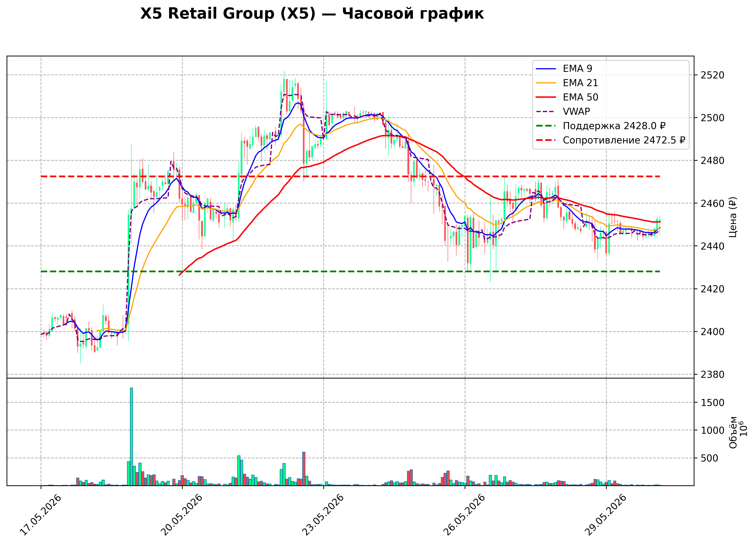Click the red dashed resistance legend sample
Image resolution: width=756 pixels, height=544 pixels.
[x=546, y=140]
